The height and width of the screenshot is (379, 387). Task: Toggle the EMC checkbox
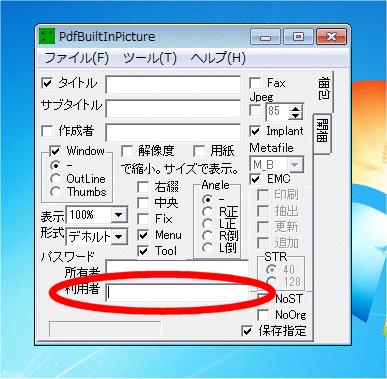(x=255, y=179)
